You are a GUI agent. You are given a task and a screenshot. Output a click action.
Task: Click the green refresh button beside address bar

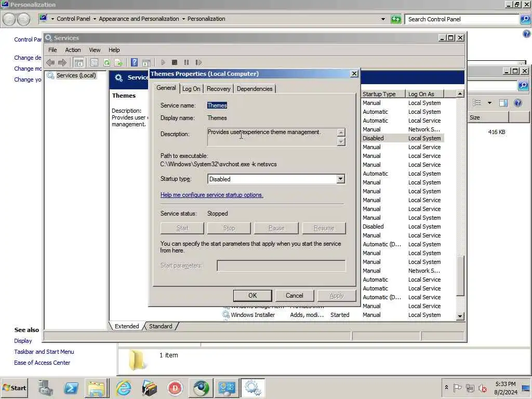(x=395, y=19)
